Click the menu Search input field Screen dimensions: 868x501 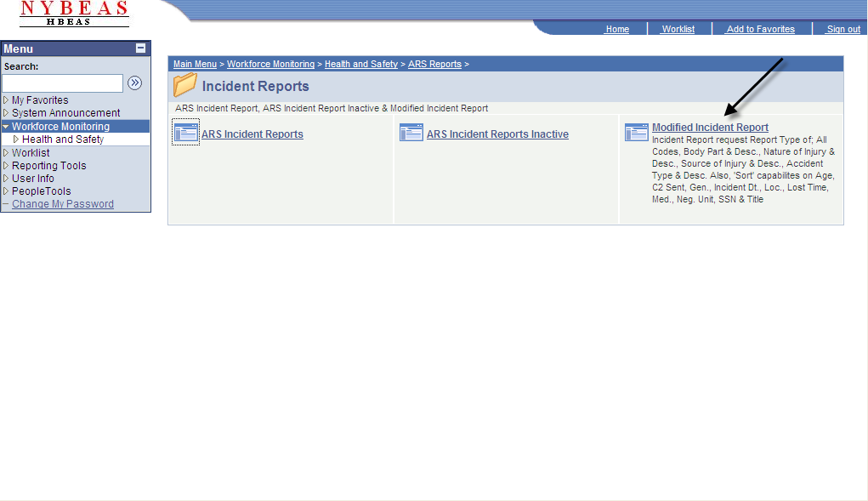point(63,83)
